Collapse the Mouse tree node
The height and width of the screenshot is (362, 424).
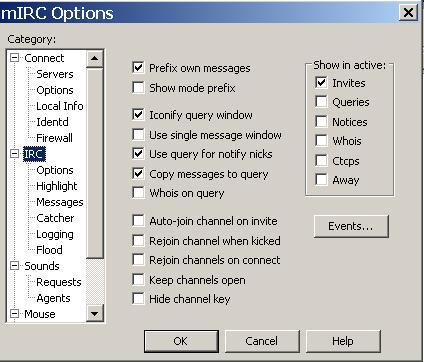(x=14, y=314)
